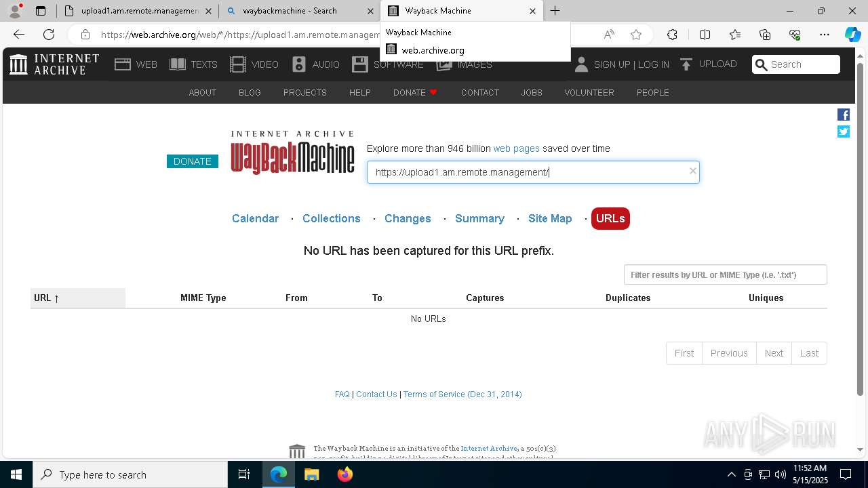
Task: Launch Firefox from the taskbar
Action: (345, 474)
